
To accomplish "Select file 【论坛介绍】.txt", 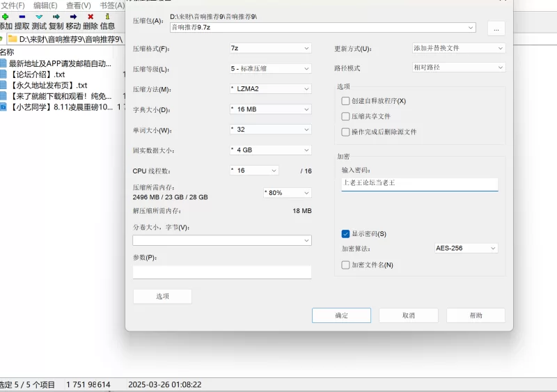I will 37,75.
